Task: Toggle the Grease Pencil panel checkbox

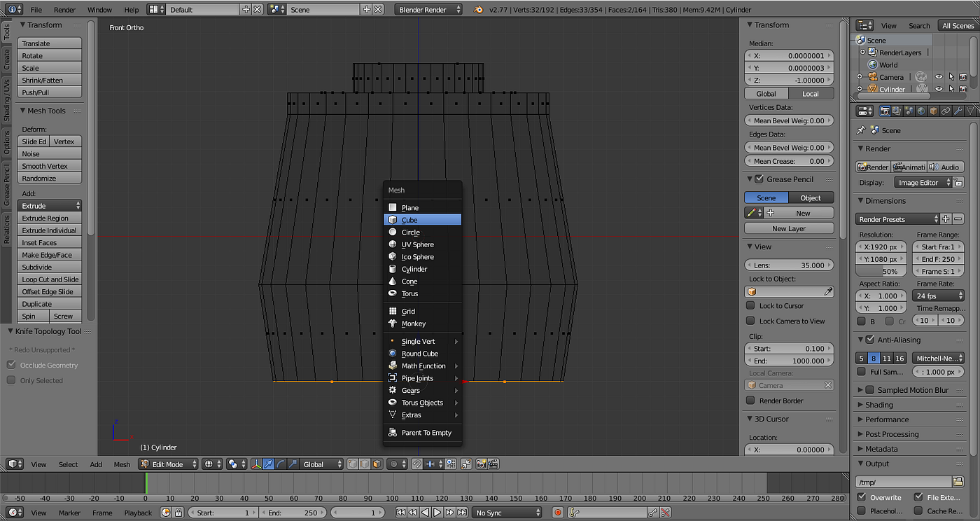Action: pos(759,179)
